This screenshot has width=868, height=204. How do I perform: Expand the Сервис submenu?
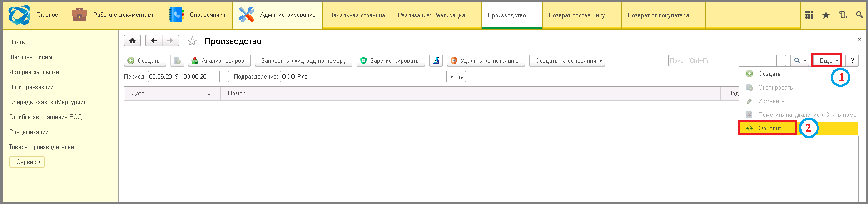27,162
